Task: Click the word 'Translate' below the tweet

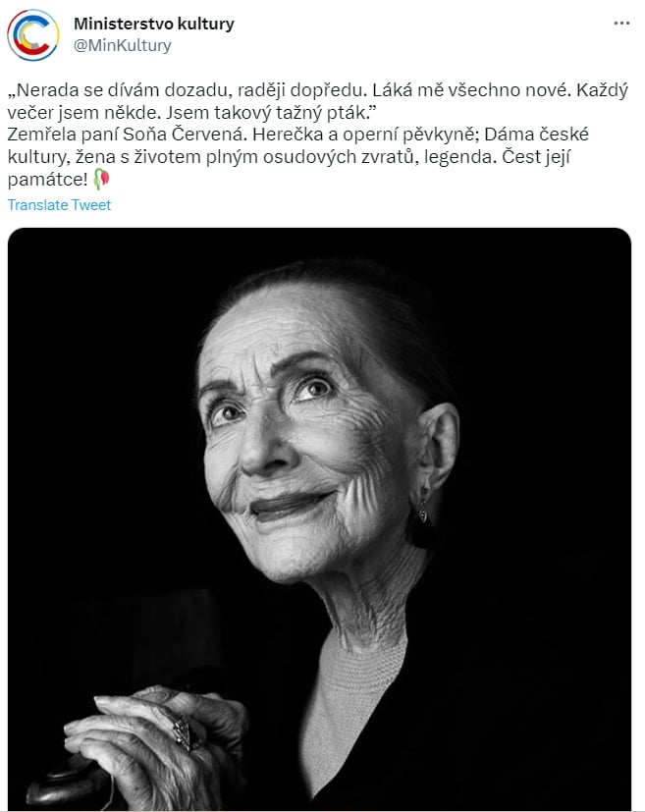Action: (x=37, y=205)
